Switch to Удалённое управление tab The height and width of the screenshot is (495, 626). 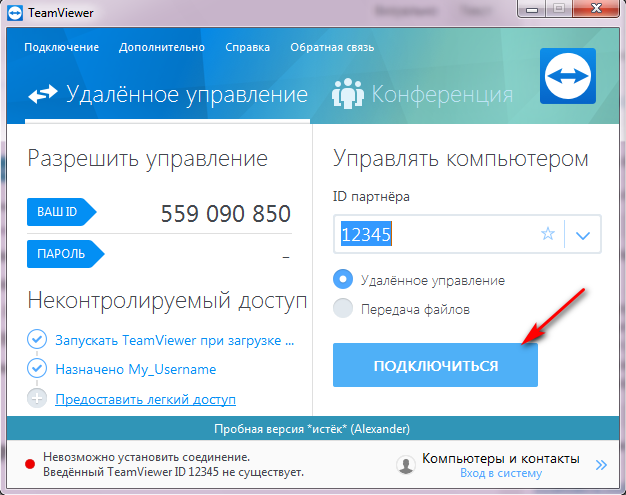[x=168, y=95]
